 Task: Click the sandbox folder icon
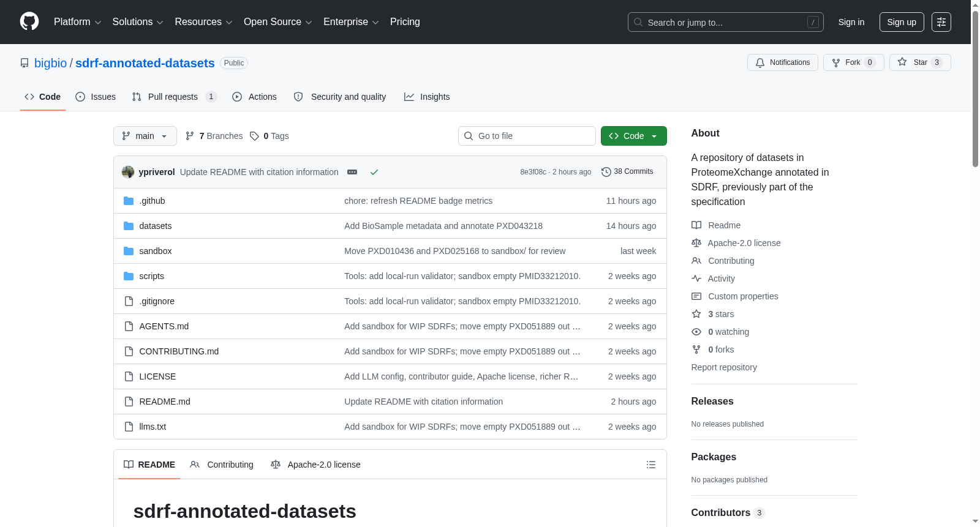point(129,251)
